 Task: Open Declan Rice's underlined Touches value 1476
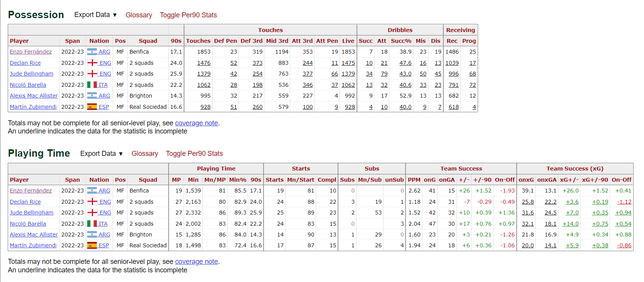click(204, 63)
